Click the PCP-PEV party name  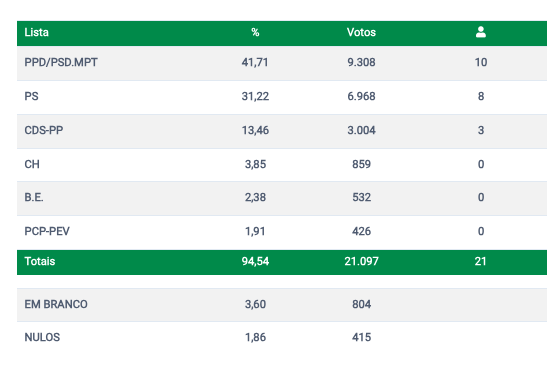47,231
